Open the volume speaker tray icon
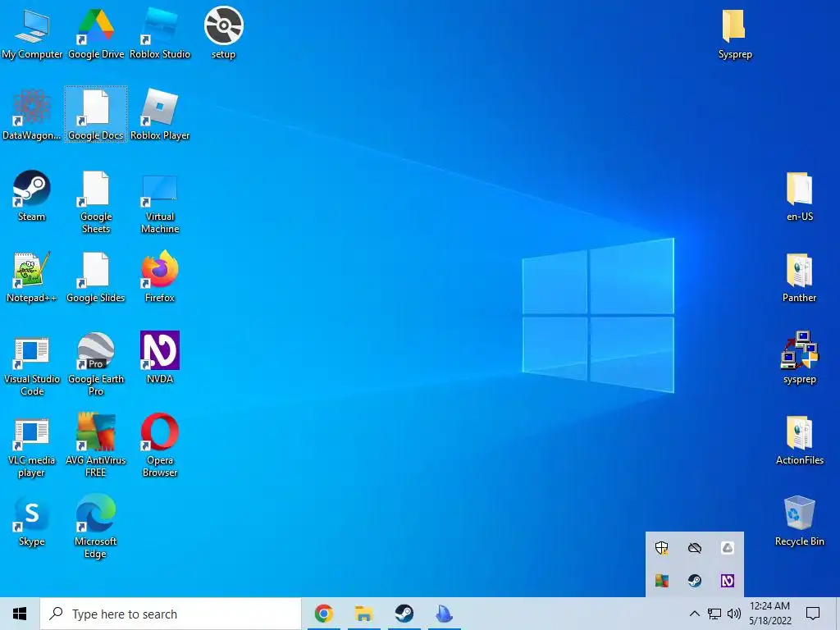This screenshot has width=840, height=630. point(734,614)
